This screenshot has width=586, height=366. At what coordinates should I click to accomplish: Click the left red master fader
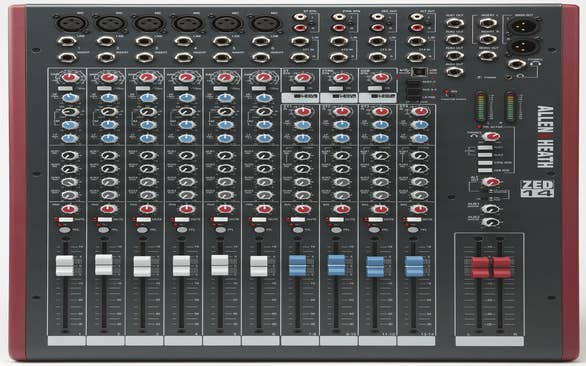[x=480, y=267]
